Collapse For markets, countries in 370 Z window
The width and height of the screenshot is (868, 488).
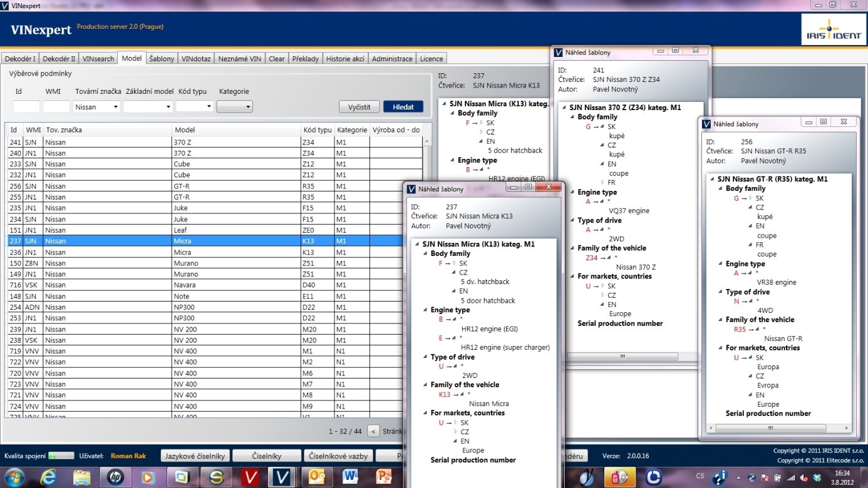pos(572,277)
